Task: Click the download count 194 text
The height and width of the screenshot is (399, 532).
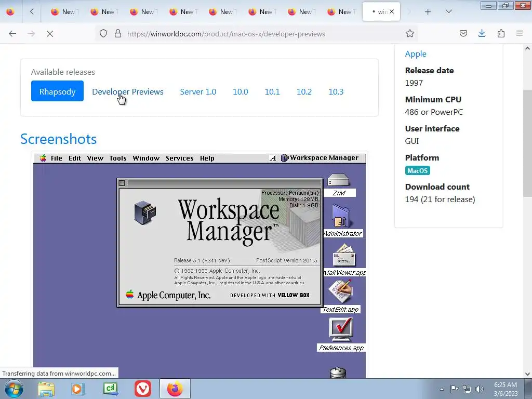Action: pyautogui.click(x=440, y=199)
